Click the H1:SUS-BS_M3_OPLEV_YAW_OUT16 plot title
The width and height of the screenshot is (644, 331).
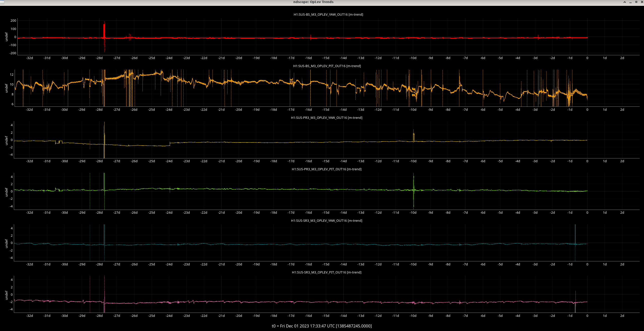point(328,15)
